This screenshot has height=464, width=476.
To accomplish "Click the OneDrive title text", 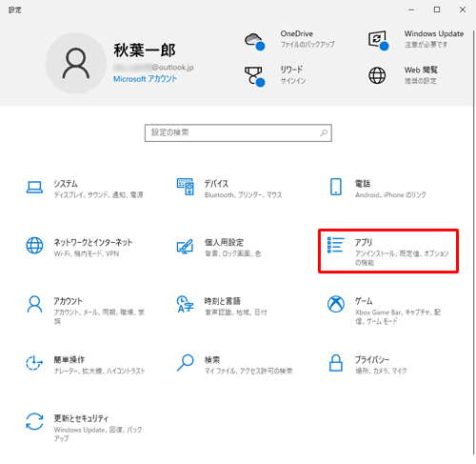I will (x=297, y=33).
